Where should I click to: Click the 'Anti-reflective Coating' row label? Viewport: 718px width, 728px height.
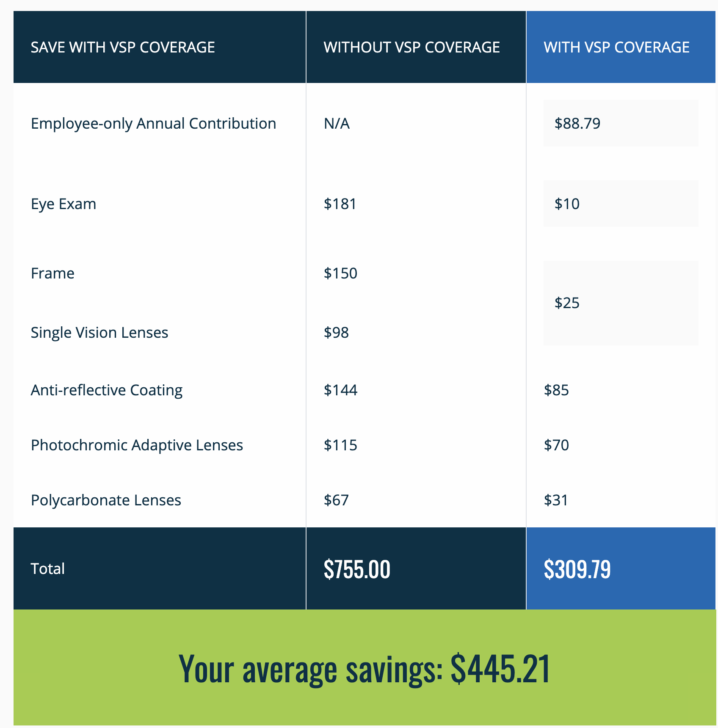pyautogui.click(x=107, y=390)
